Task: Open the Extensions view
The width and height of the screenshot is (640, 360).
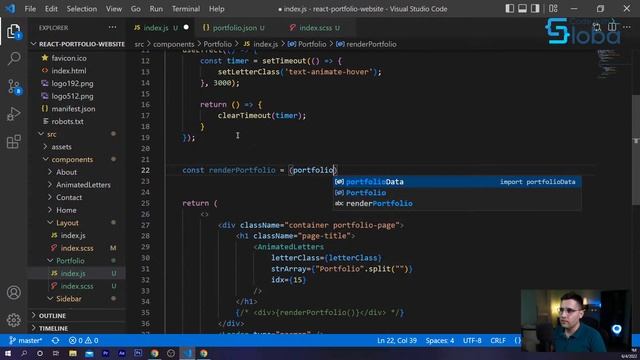Action: click(13, 142)
